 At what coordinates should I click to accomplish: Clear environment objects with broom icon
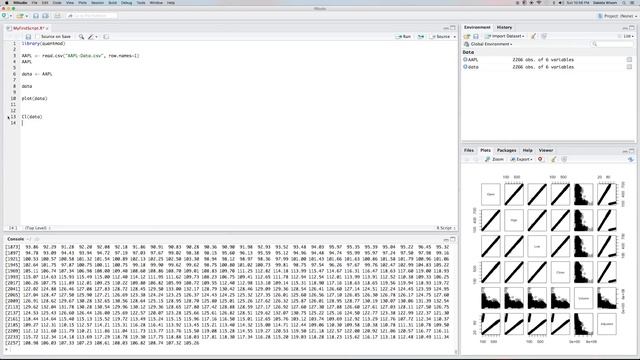tap(533, 36)
